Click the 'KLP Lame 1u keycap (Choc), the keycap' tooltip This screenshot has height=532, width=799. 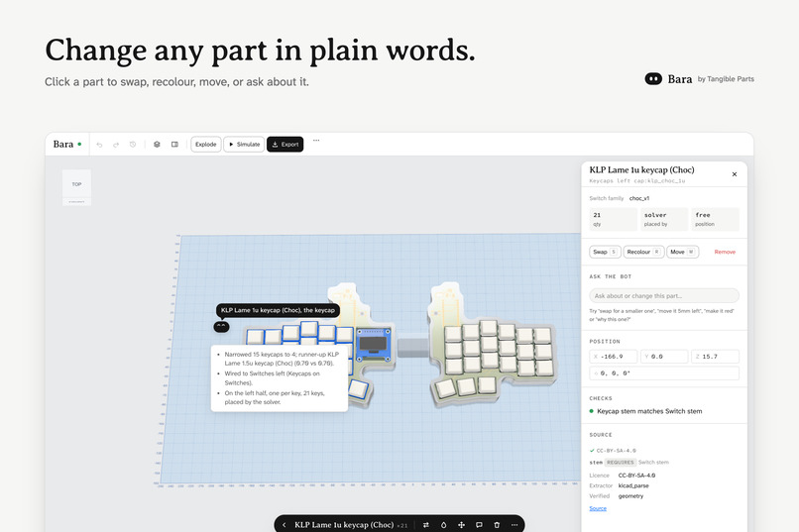pyautogui.click(x=278, y=310)
